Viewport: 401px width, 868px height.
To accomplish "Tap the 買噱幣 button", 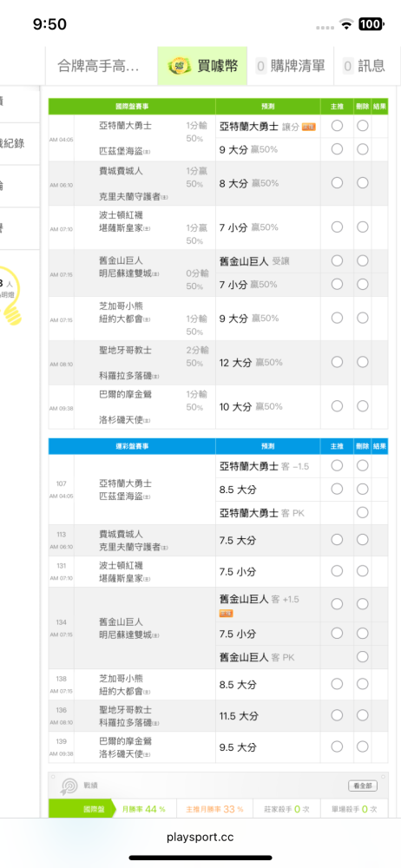I will coord(202,66).
